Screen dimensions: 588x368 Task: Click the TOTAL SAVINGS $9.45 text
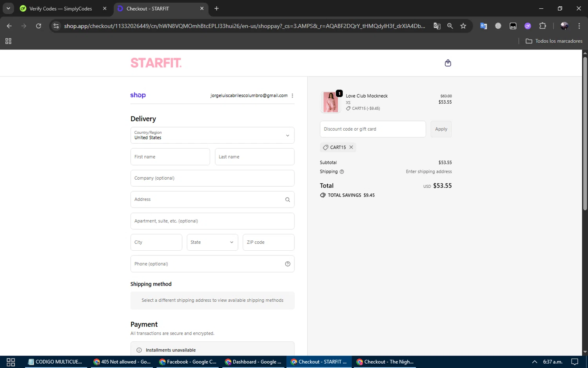[351, 195]
